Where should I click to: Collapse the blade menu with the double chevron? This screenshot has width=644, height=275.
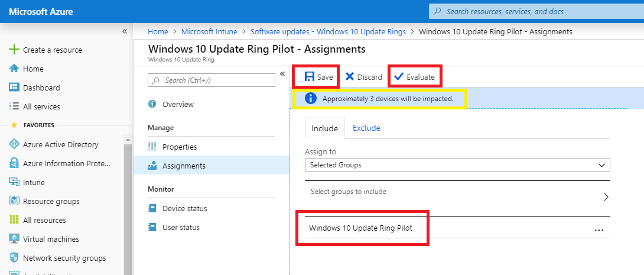click(x=282, y=74)
